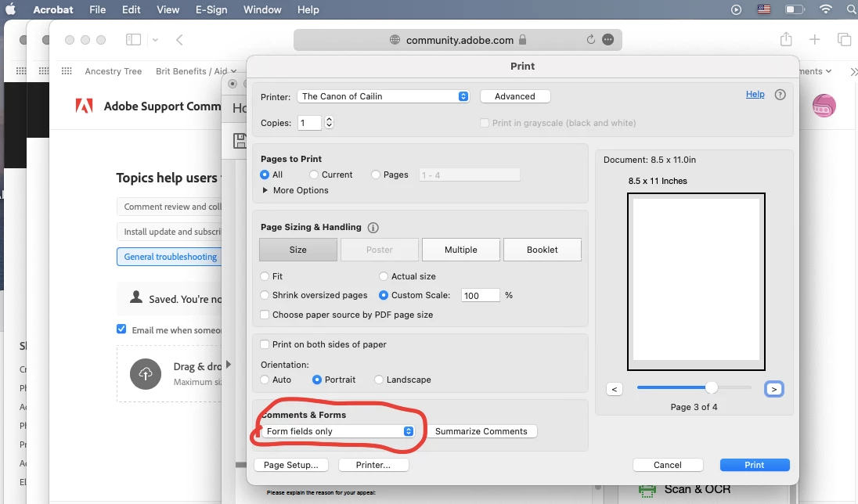Image resolution: width=858 pixels, height=504 pixels.
Task: Click the Printer... button
Action: click(373, 465)
